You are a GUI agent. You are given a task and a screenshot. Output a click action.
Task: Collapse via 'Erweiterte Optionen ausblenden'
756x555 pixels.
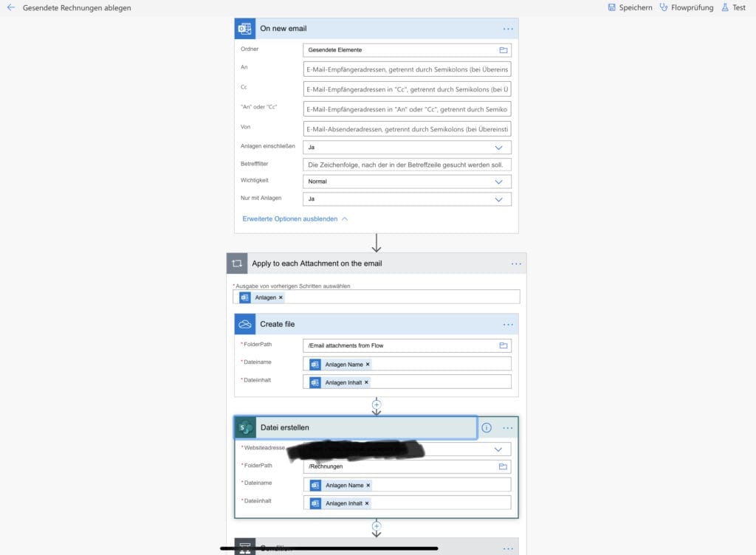[295, 219]
